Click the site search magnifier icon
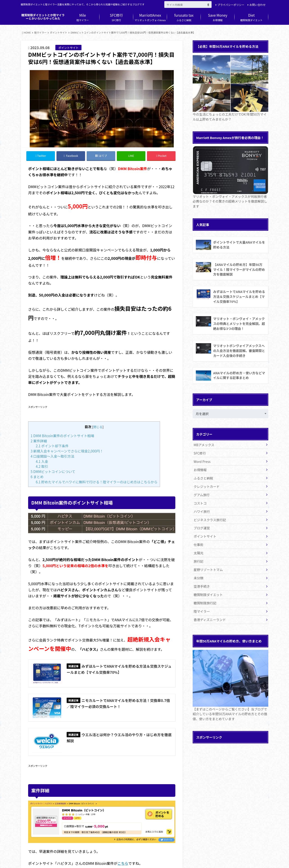Viewport: 289px width, 868px height. (208, 5)
